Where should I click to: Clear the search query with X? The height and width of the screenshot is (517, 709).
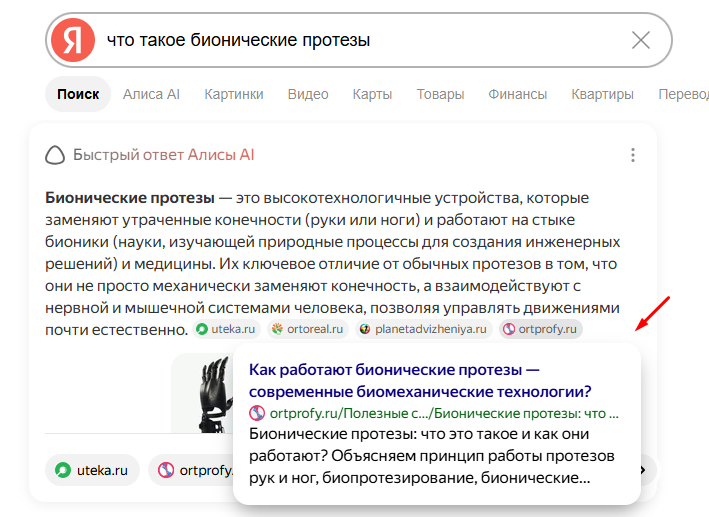641,40
